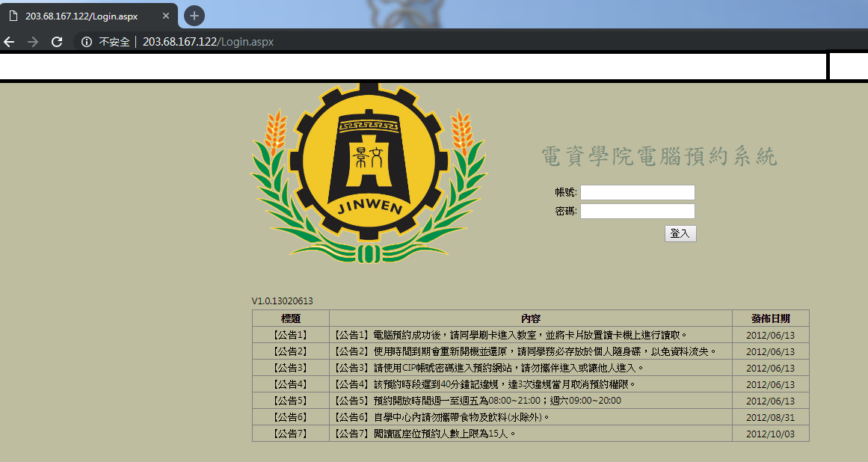868x462 pixels.
Task: Close the Login.aspx browser tab
Action: point(165,16)
